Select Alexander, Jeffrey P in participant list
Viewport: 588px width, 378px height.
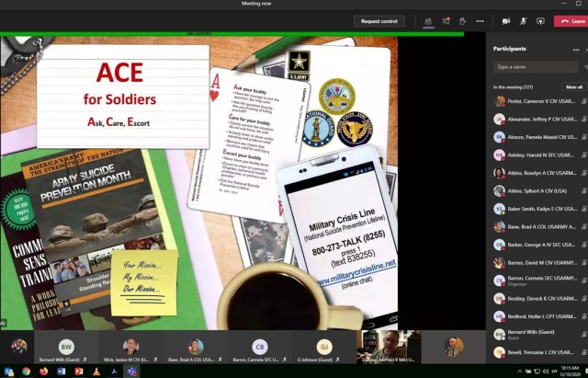click(x=540, y=120)
